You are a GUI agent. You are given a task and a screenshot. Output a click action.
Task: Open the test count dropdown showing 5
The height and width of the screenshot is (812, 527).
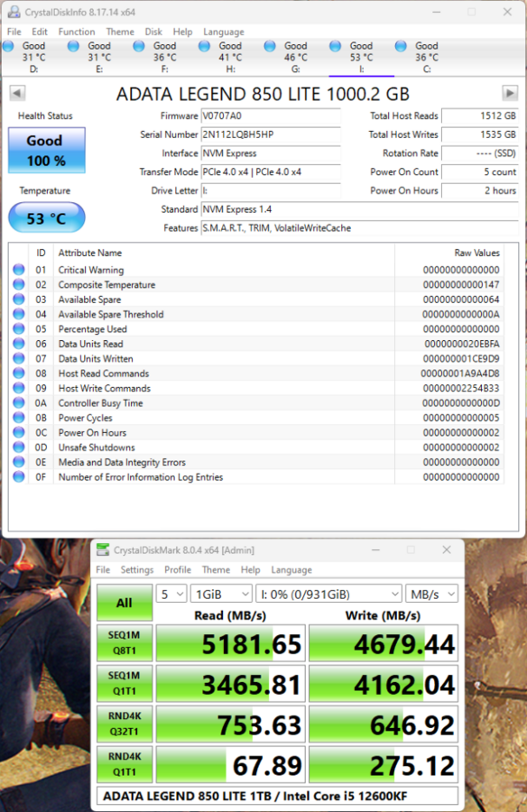[171, 594]
